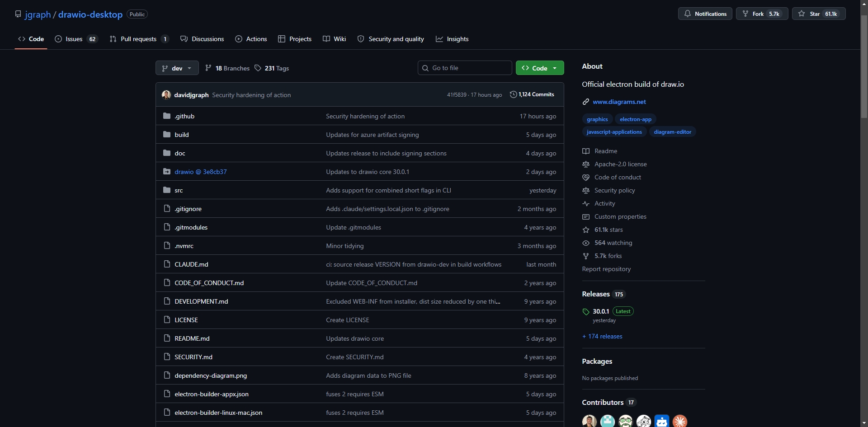Open the Pull requests tab

click(x=139, y=39)
